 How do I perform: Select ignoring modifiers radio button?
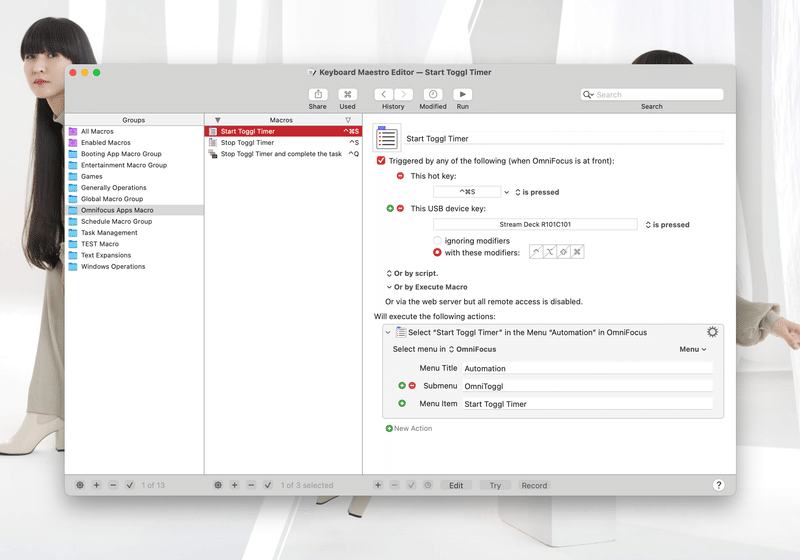[x=437, y=240]
